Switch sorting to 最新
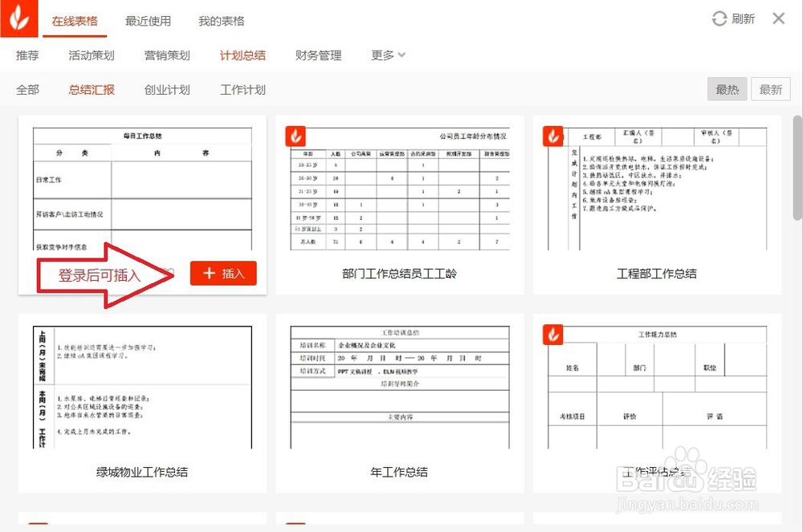Screen dimensions: 803x532 [x=770, y=90]
